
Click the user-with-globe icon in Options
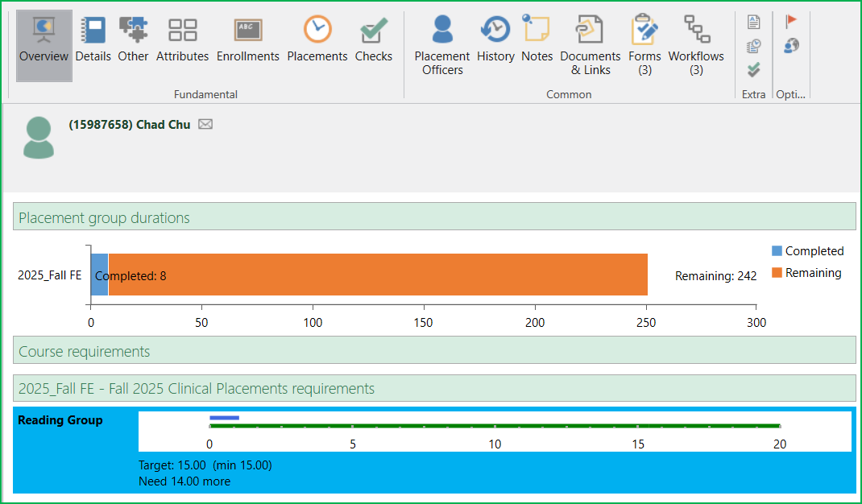pyautogui.click(x=791, y=46)
